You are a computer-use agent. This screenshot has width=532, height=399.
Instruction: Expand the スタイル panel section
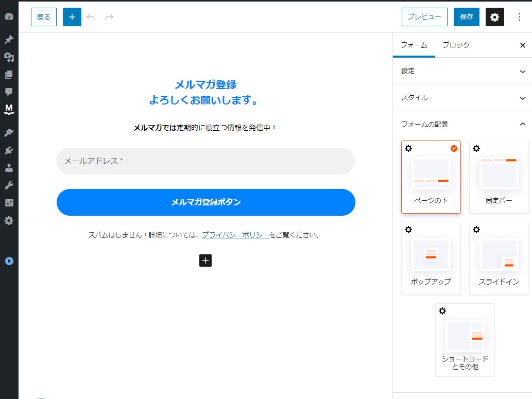coord(462,98)
